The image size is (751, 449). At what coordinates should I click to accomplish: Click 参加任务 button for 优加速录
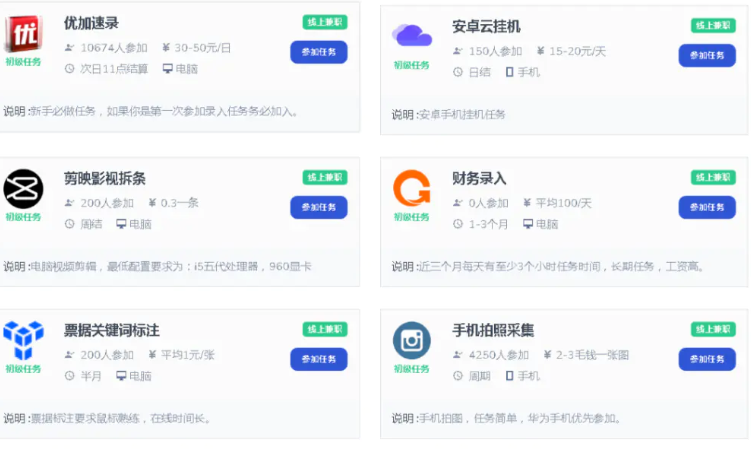tap(319, 52)
